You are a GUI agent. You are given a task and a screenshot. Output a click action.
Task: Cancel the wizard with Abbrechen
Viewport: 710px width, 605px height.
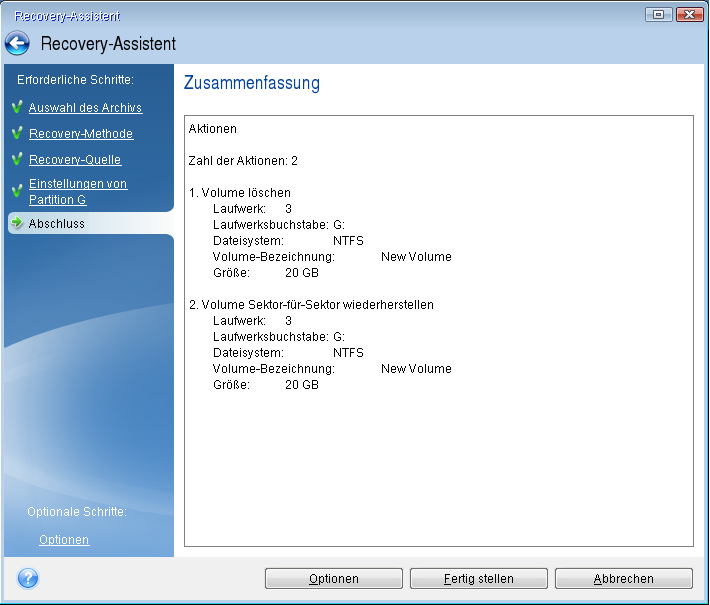coord(623,579)
